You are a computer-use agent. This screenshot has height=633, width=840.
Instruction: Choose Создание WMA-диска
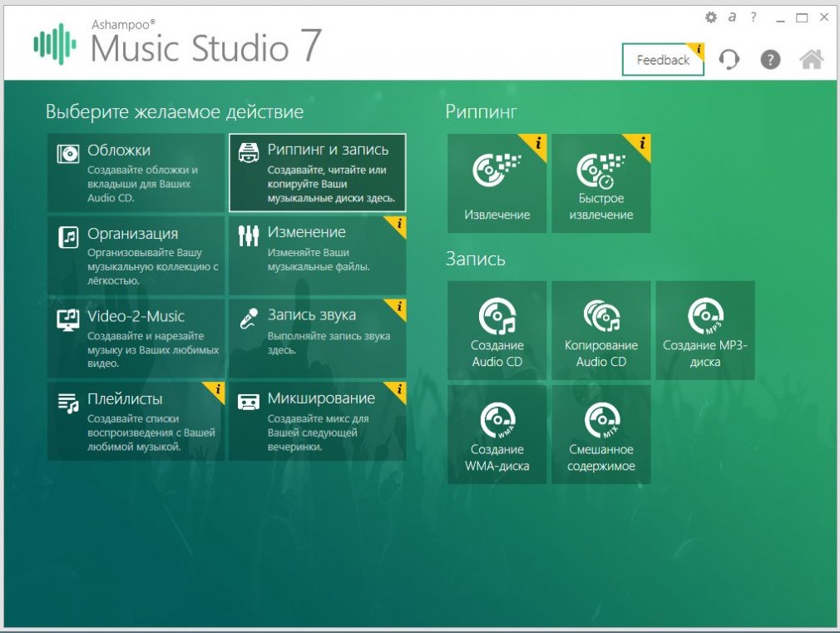497,435
